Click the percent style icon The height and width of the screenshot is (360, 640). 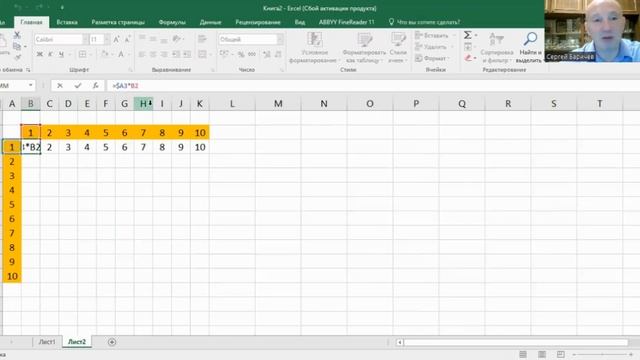241,54
